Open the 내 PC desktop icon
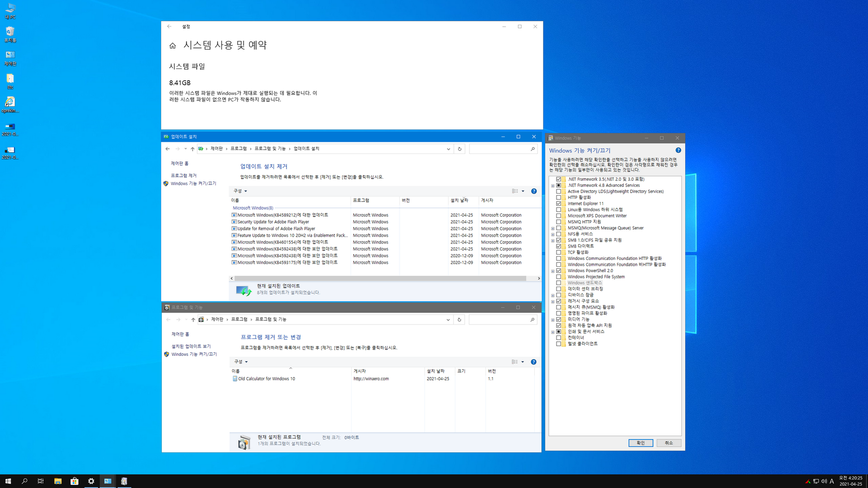The height and width of the screenshot is (488, 868). click(10, 12)
